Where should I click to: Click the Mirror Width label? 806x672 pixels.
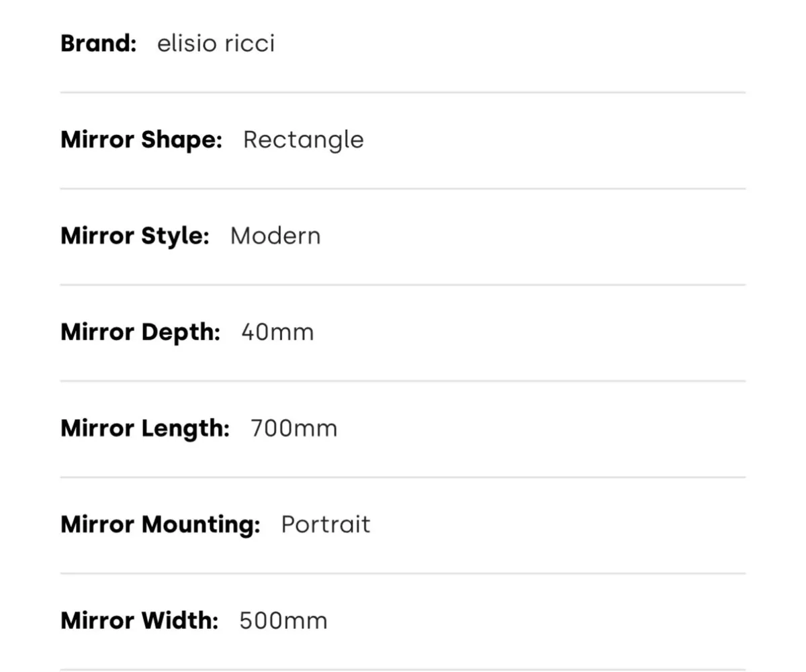click(139, 620)
